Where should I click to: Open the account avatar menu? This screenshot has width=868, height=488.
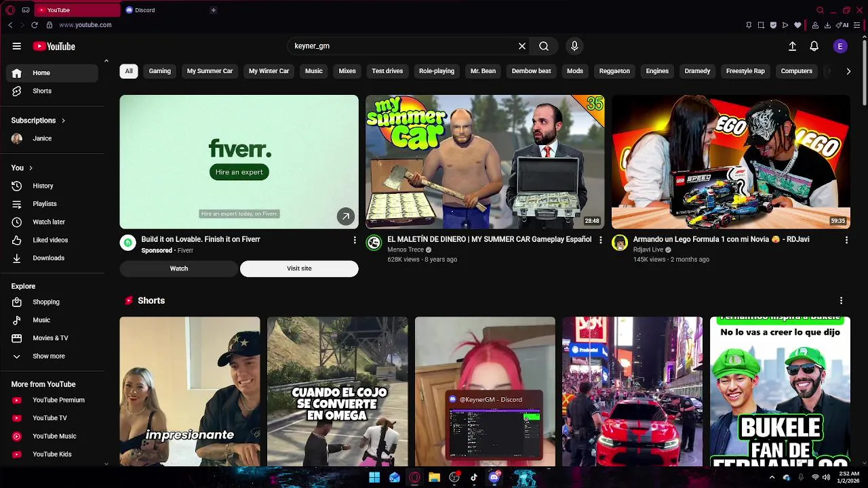[840, 46]
